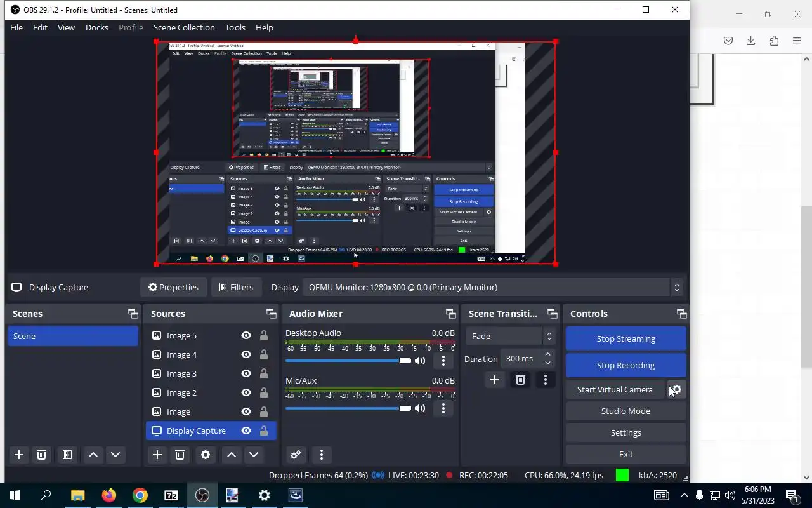Click Exit button in Controls
812x508 pixels.
626,454
